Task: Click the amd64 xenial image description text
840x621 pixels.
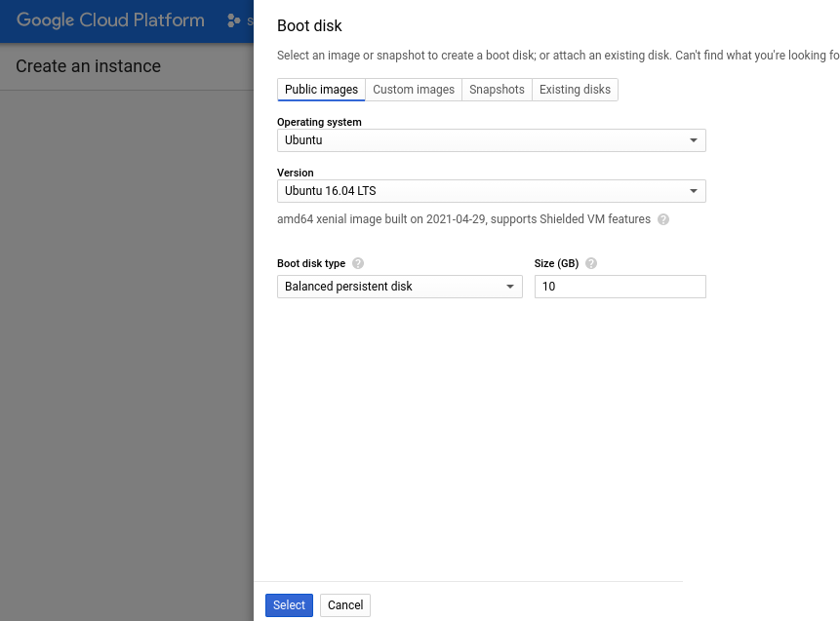Action: [x=463, y=219]
